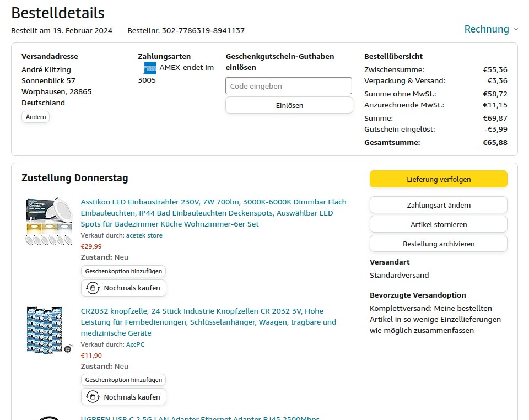Visit the AccPC seller page

[x=135, y=344]
